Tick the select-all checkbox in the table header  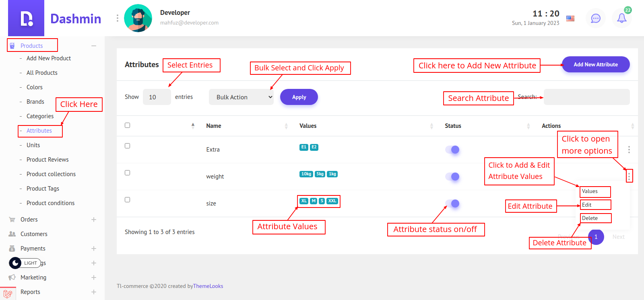pyautogui.click(x=127, y=125)
